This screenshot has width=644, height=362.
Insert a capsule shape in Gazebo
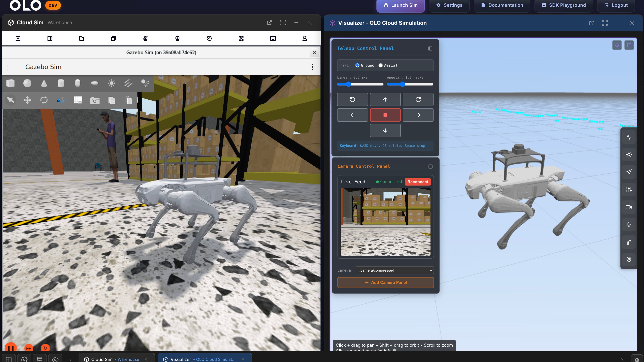point(78,83)
